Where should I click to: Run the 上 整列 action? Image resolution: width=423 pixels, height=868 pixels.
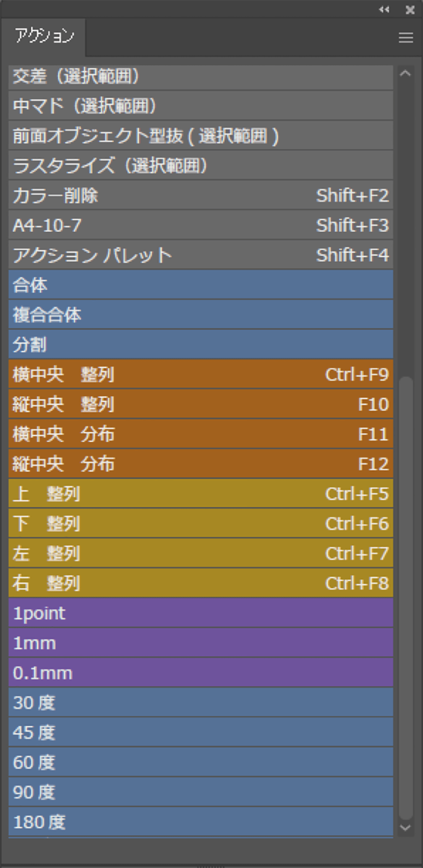tap(201, 494)
